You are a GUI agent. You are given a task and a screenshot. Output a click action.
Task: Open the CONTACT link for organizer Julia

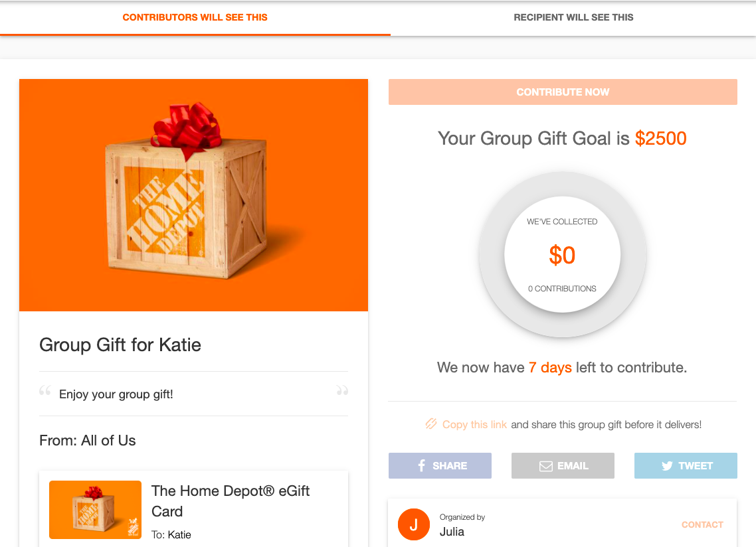click(x=702, y=524)
